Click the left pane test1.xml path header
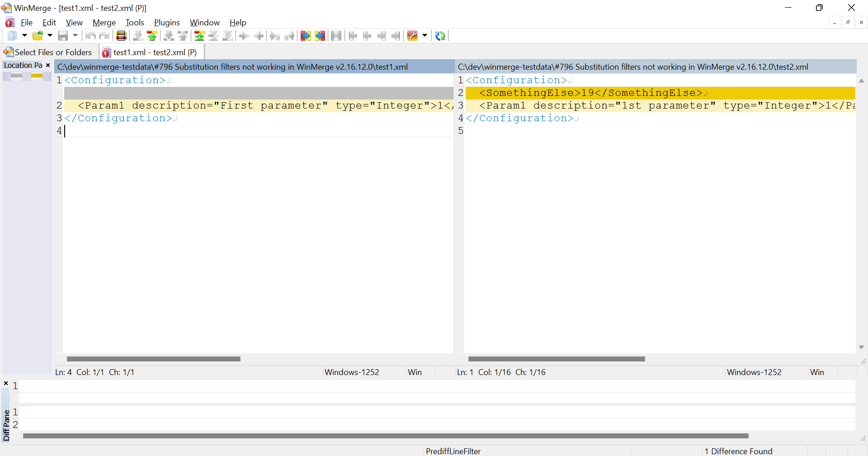The width and height of the screenshot is (868, 456). click(255, 67)
